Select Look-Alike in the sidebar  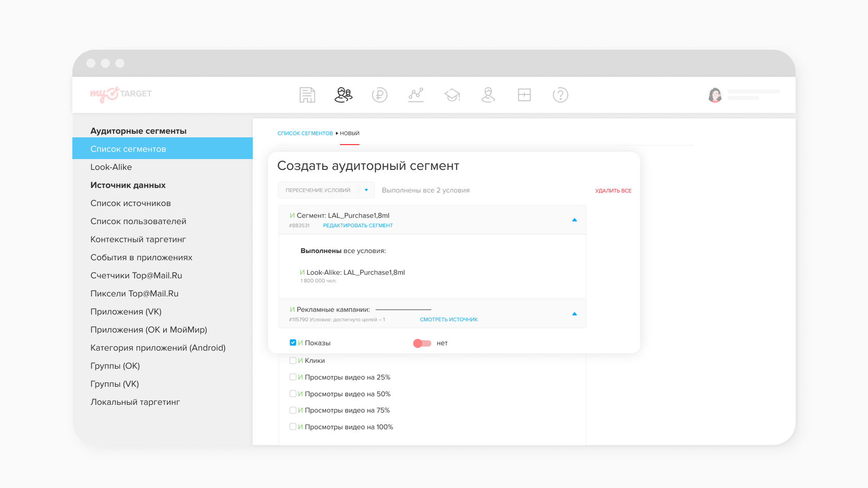click(x=111, y=167)
